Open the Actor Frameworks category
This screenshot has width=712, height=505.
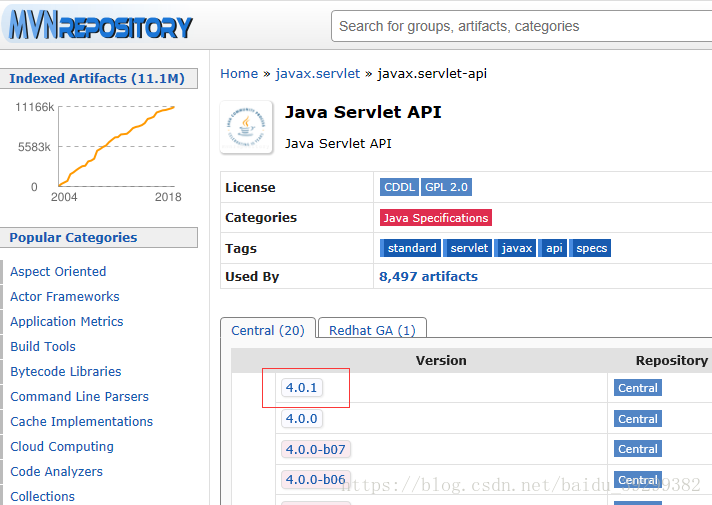click(64, 297)
